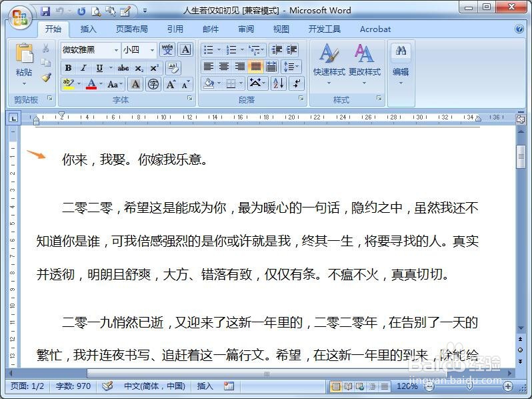This screenshot has width=532, height=399.
Task: Open the font name dropdown
Action: [116, 50]
